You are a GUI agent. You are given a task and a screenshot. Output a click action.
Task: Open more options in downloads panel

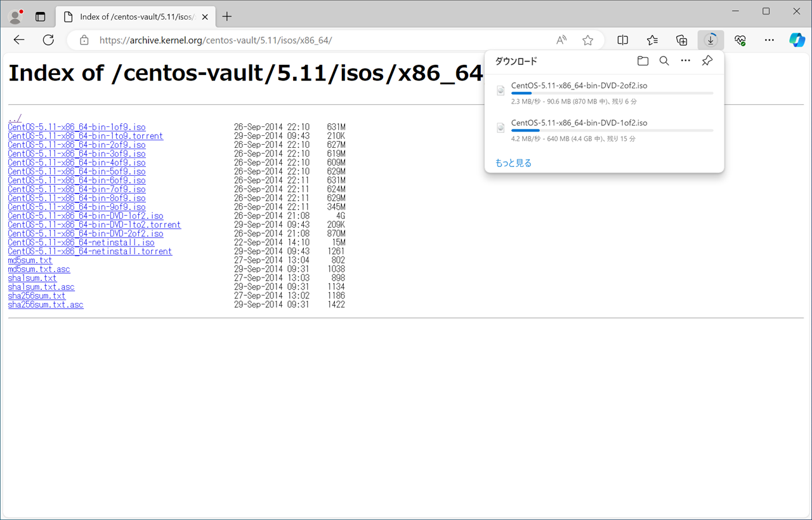(x=685, y=61)
